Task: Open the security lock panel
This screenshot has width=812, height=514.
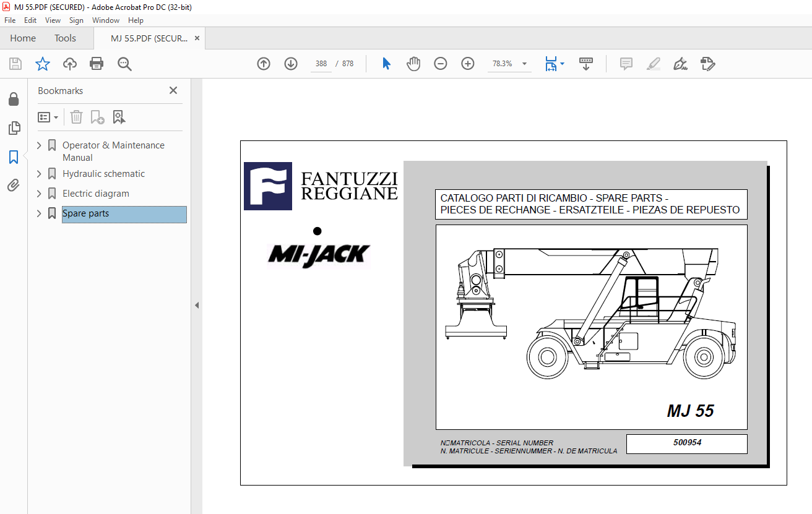Action: 14,100
